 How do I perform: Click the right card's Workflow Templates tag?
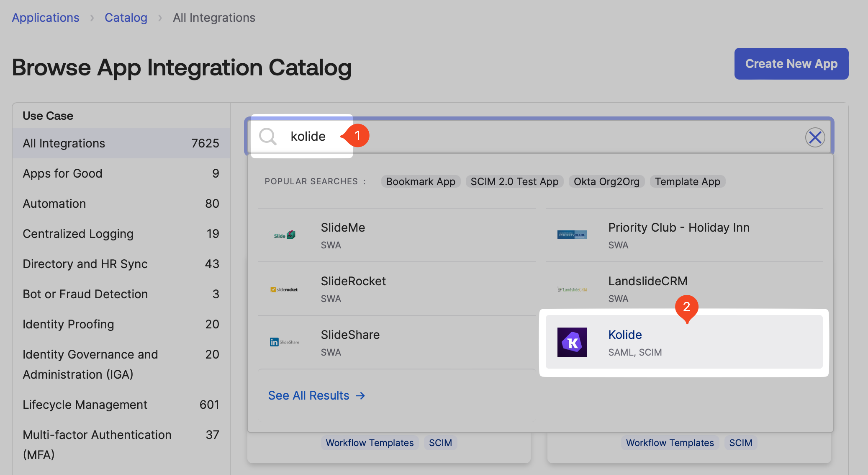[670, 443]
